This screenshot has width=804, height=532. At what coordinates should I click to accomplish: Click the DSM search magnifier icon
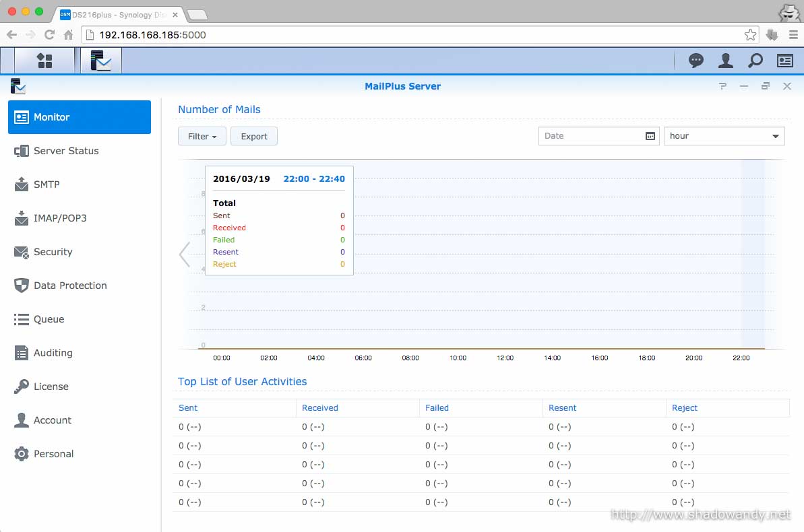755,61
